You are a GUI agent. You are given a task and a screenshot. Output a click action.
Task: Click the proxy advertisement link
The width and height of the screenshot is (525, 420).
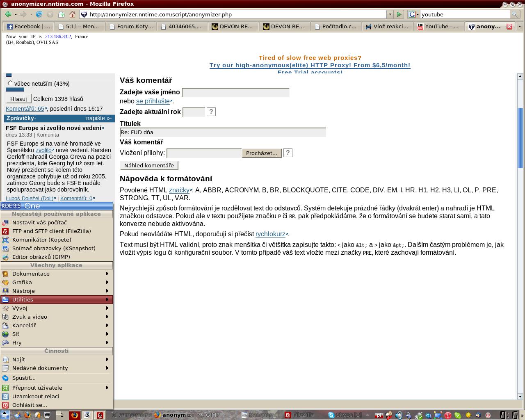point(310,65)
